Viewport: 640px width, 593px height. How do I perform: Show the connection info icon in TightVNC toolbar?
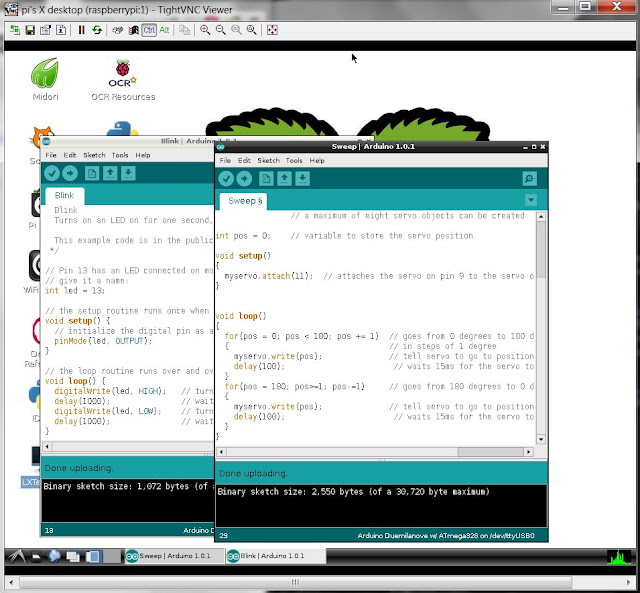coord(61,30)
